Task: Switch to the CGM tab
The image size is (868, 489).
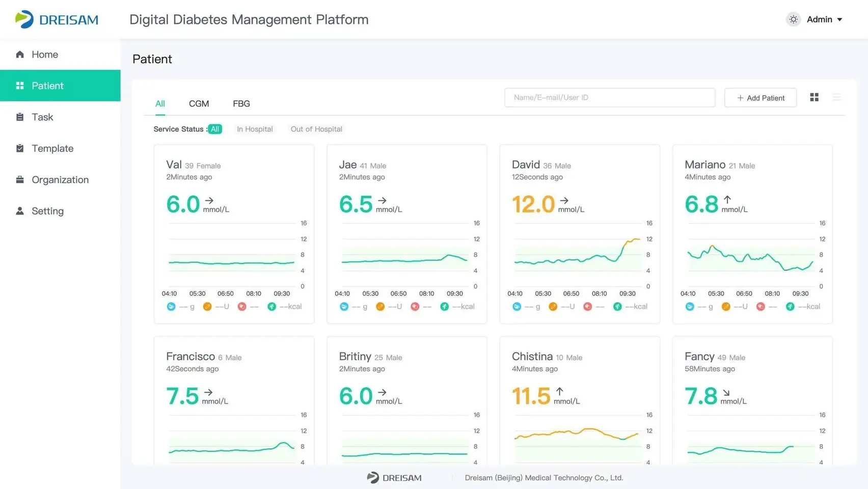Action: click(x=199, y=104)
